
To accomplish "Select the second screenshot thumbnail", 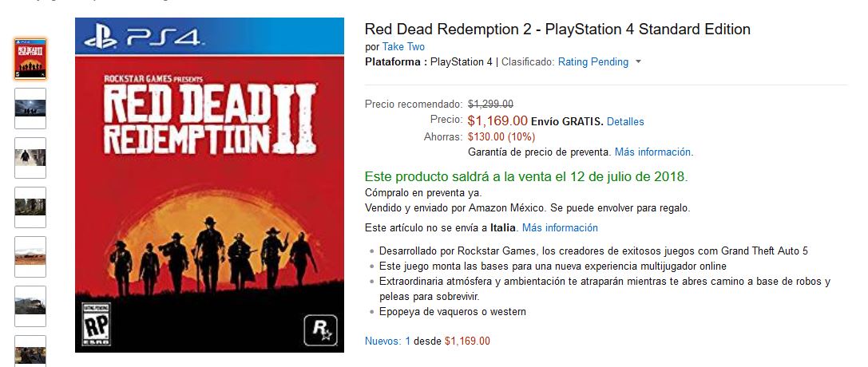I will click(x=30, y=109).
